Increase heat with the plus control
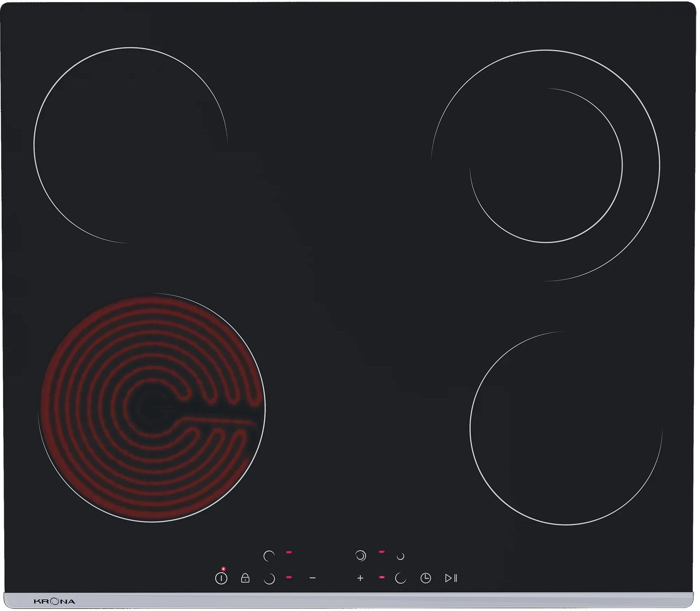The image size is (700, 611). (x=360, y=578)
